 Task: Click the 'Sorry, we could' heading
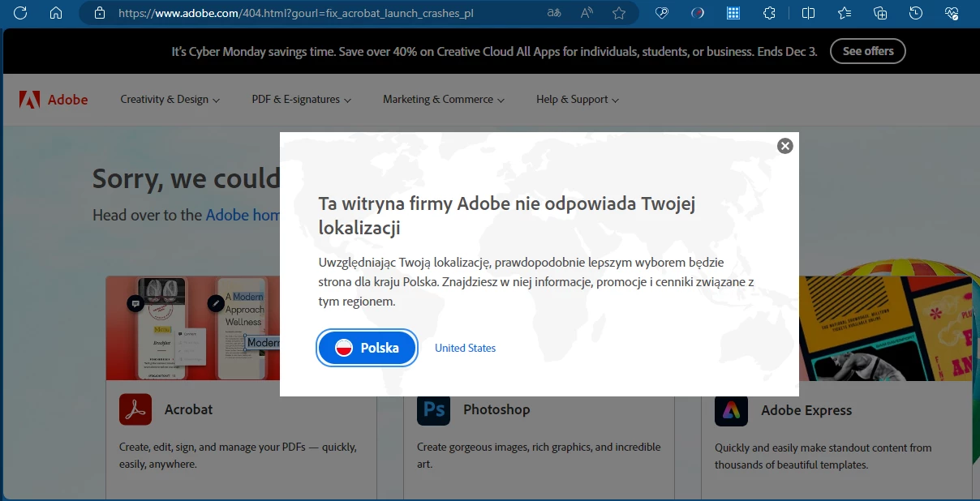tap(186, 178)
